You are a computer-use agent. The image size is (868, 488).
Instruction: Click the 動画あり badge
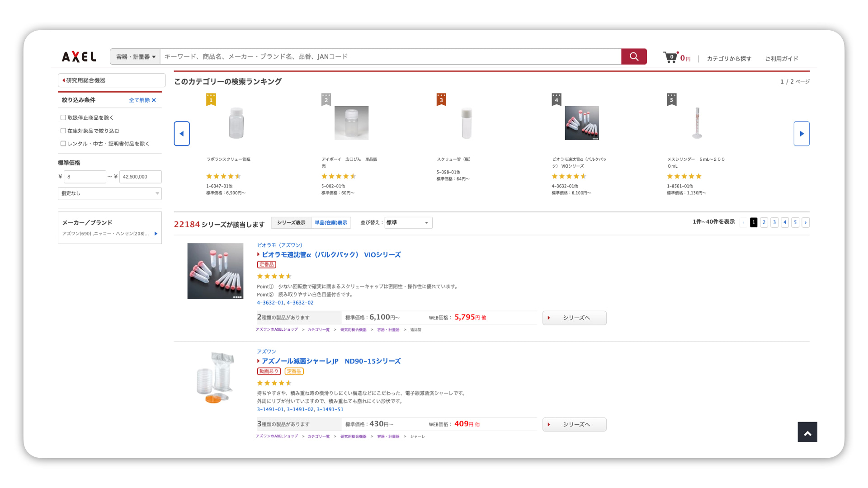[x=269, y=371]
